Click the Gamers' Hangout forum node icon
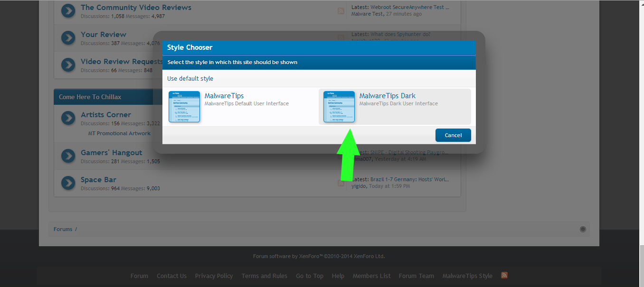The image size is (644, 287). click(68, 156)
